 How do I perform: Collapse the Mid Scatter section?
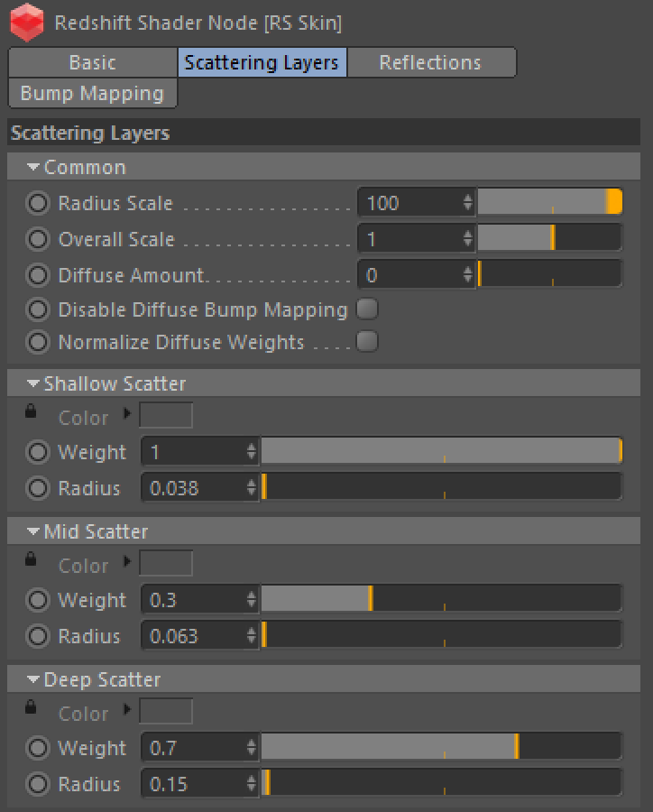coord(33,531)
